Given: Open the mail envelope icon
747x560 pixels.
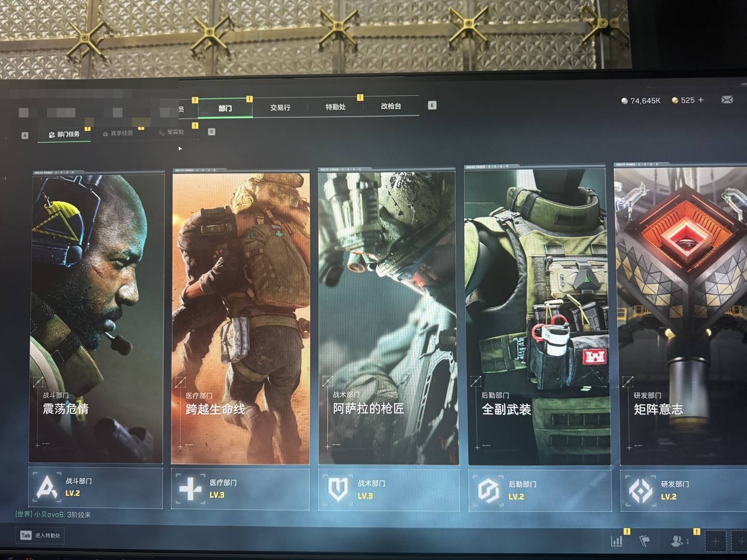Looking at the screenshot, I should tap(727, 100).
